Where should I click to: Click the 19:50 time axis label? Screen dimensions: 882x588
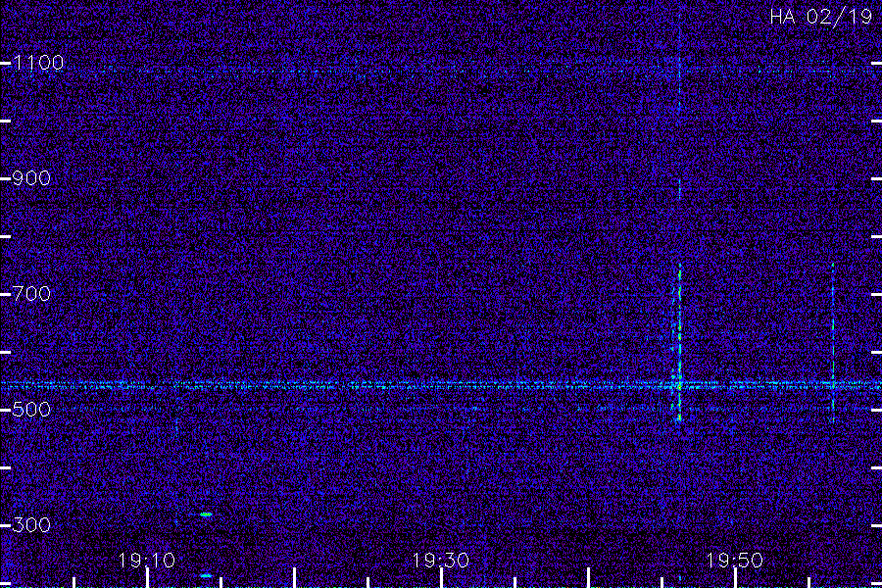click(735, 561)
